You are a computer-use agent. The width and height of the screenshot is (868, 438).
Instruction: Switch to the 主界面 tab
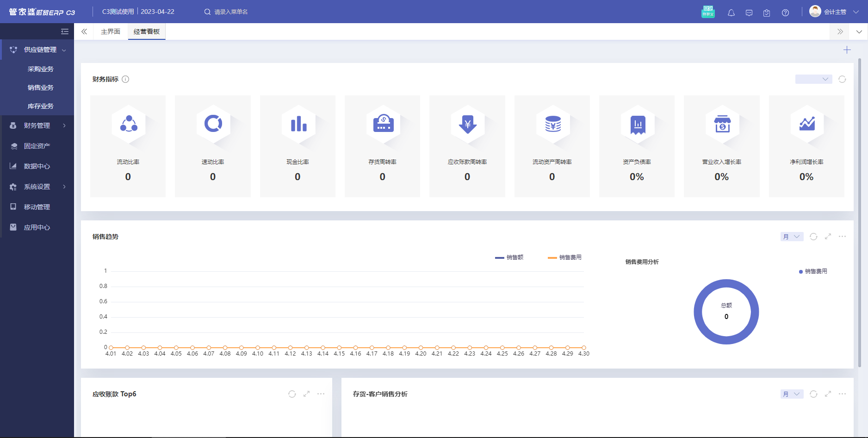click(x=111, y=31)
